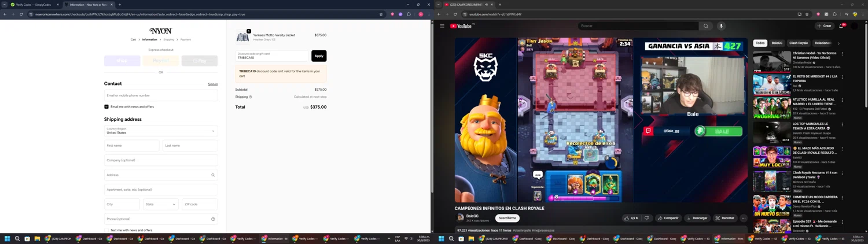Screen dimensions: 868x244
Task: Bookmark the NYON checkout page star
Action: click(x=381, y=14)
